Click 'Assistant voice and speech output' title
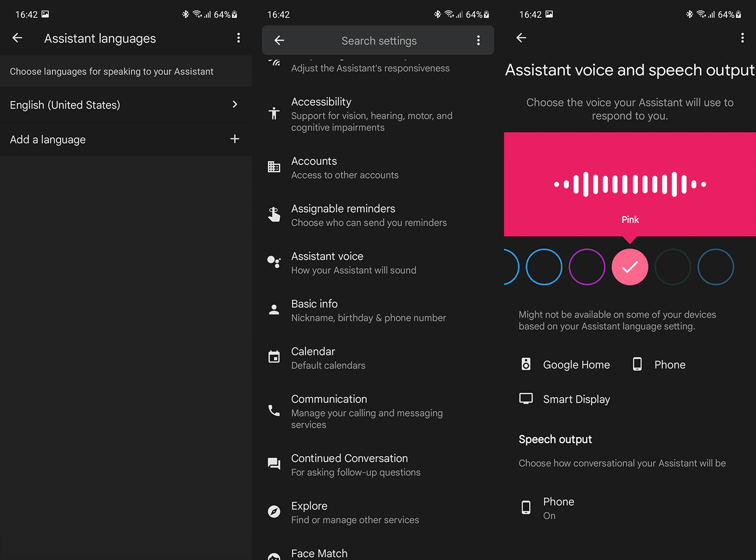The height and width of the screenshot is (560, 756). click(630, 70)
